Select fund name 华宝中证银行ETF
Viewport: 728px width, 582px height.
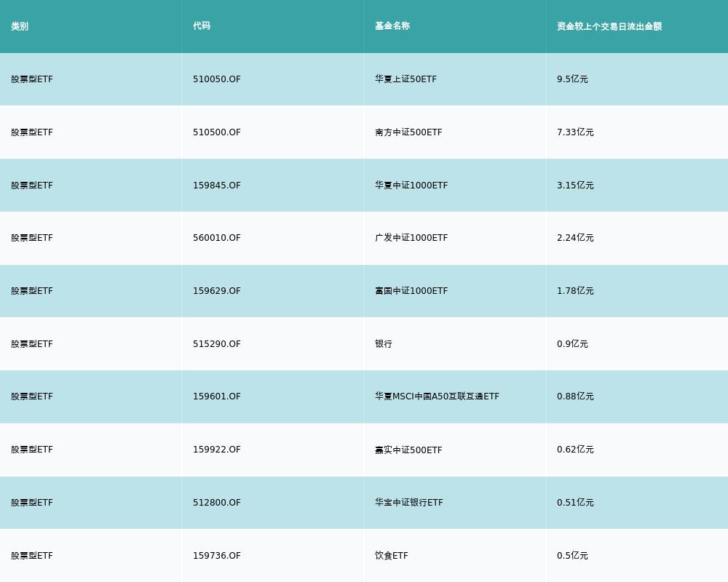click(x=409, y=503)
